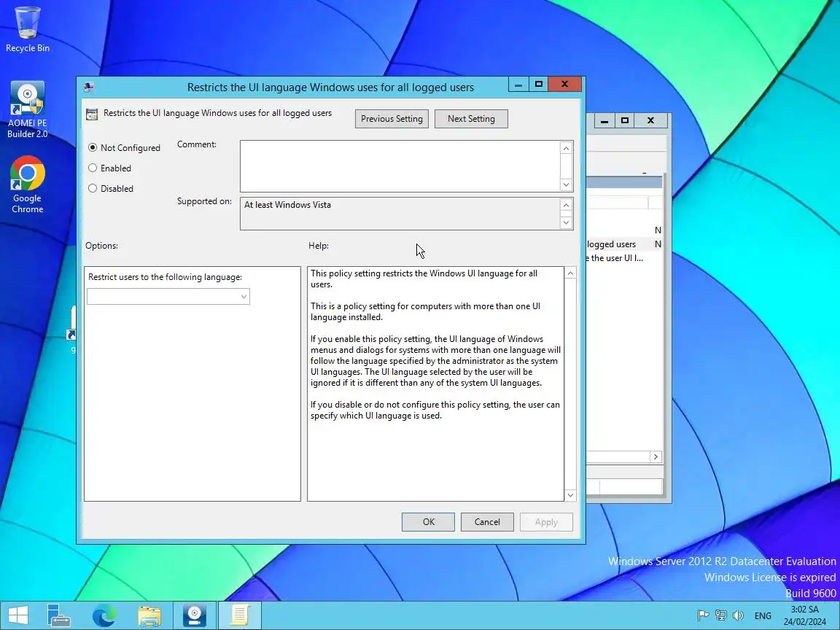Image resolution: width=840 pixels, height=630 pixels.
Task: Launch Microsoft Edge from taskbar
Action: point(104,615)
